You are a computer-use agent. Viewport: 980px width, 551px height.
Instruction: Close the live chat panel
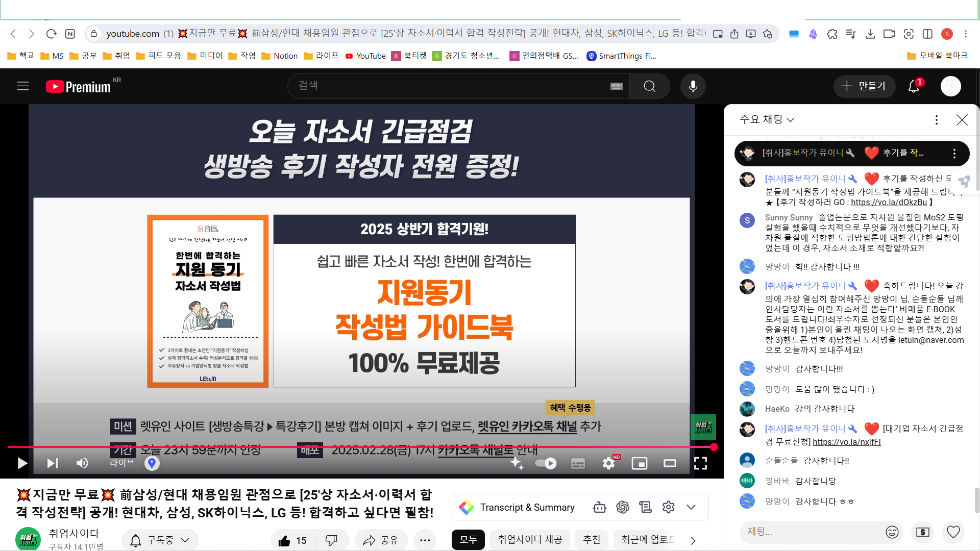click(x=962, y=120)
